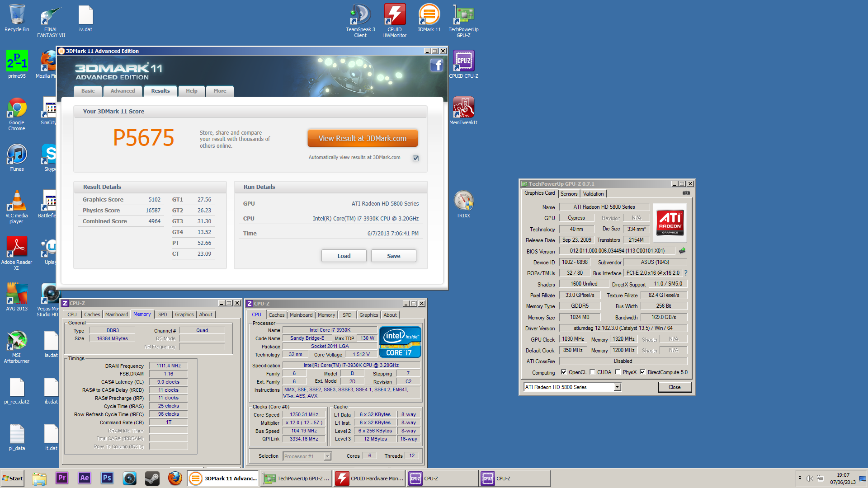Click the Save button in Run Details
Image resolution: width=868 pixels, height=488 pixels.
tap(394, 256)
